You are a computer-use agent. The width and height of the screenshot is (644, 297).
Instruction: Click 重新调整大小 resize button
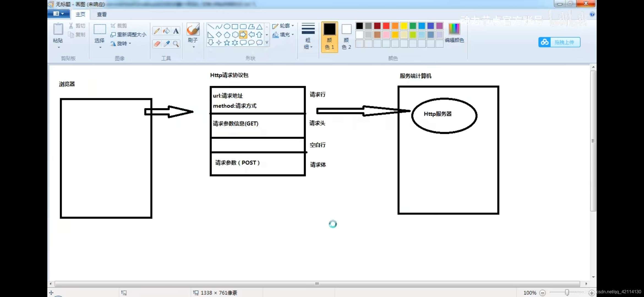(x=128, y=35)
